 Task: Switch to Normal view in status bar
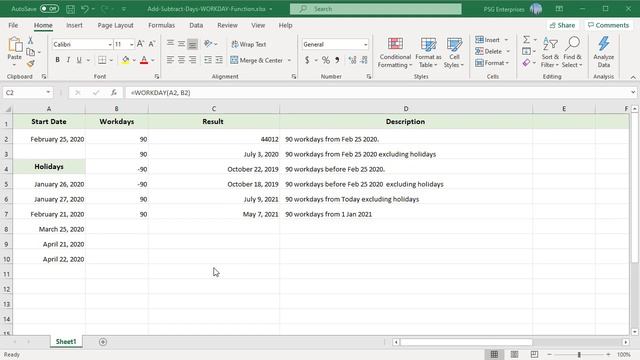pyautogui.click(x=494, y=354)
